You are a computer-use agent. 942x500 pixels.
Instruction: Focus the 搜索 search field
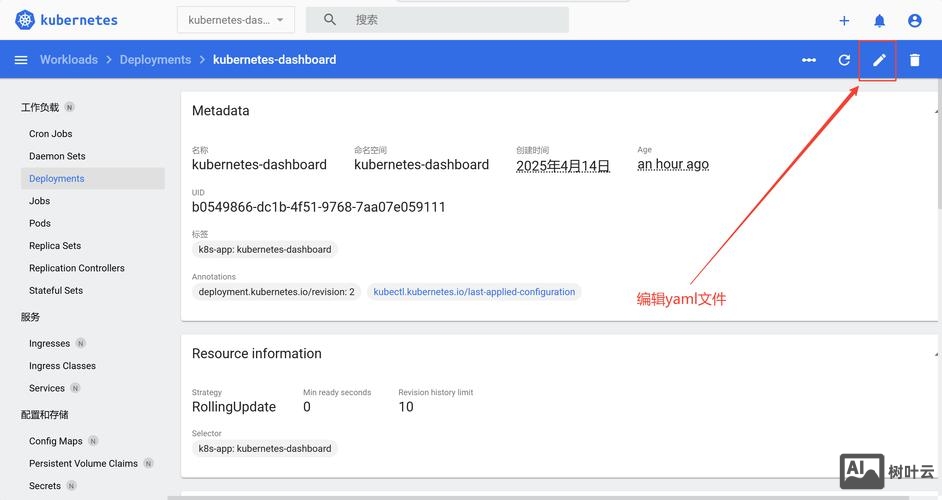(x=437, y=20)
